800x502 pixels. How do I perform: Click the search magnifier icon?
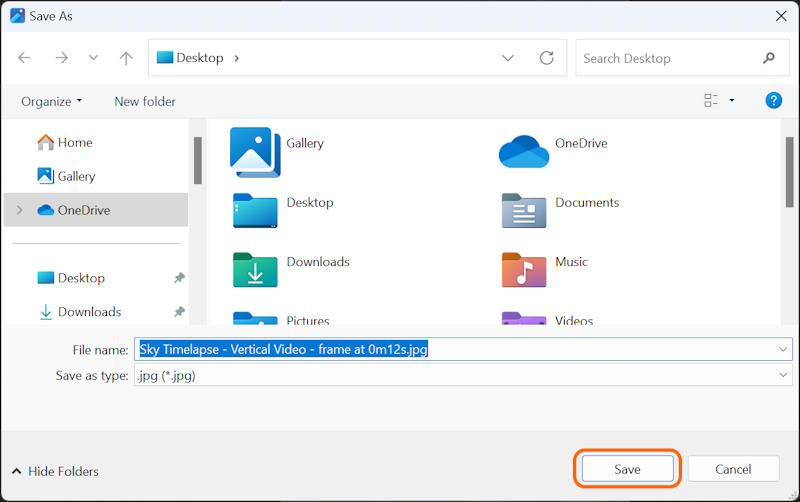[x=768, y=58]
